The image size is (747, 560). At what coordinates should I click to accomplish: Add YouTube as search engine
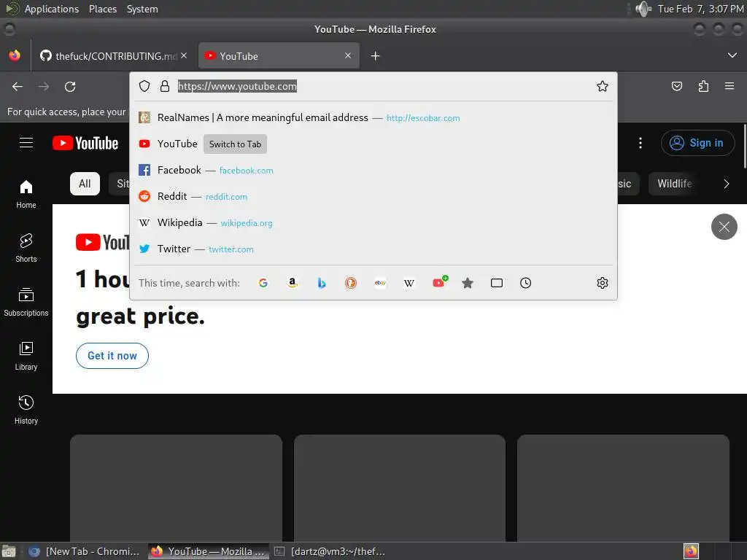(x=439, y=282)
